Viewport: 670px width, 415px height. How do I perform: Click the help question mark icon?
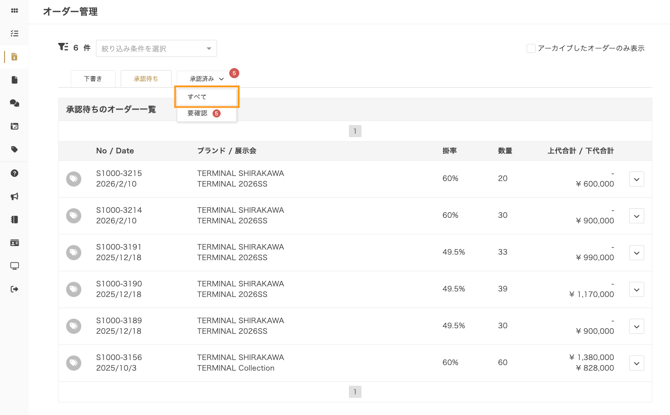pyautogui.click(x=14, y=173)
